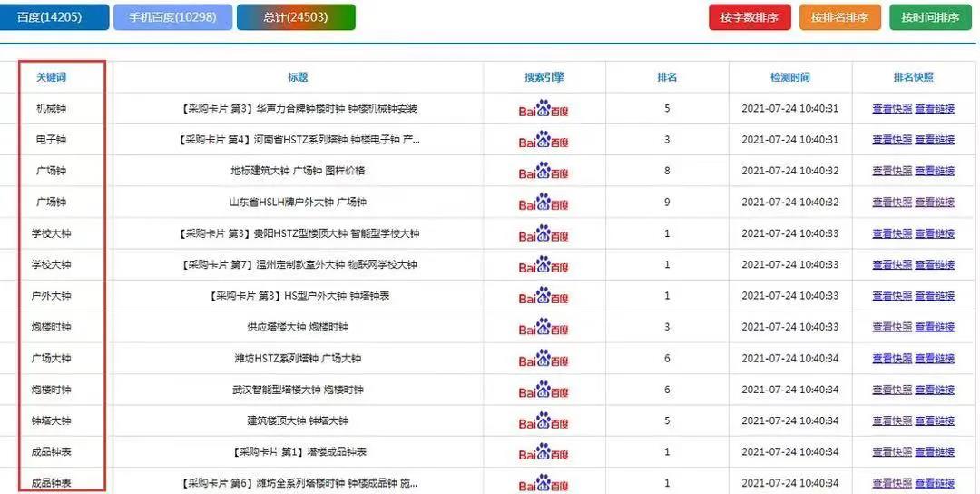Screen dimensions: 980x494
Task: Click the Baidu logo in the 电子钟 row
Action: (x=544, y=140)
